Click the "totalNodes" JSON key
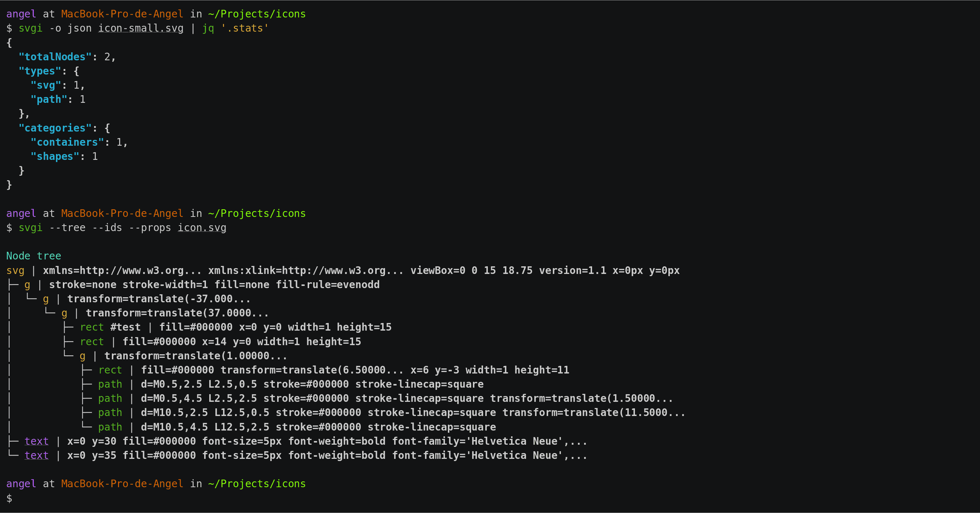This screenshot has height=513, width=980. [55, 57]
